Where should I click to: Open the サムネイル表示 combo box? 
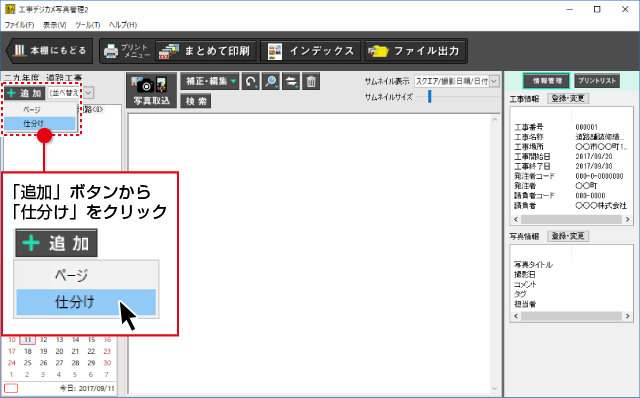tap(456, 81)
